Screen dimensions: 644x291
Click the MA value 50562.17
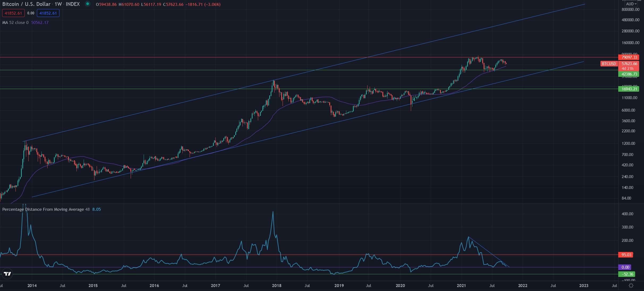40,23
